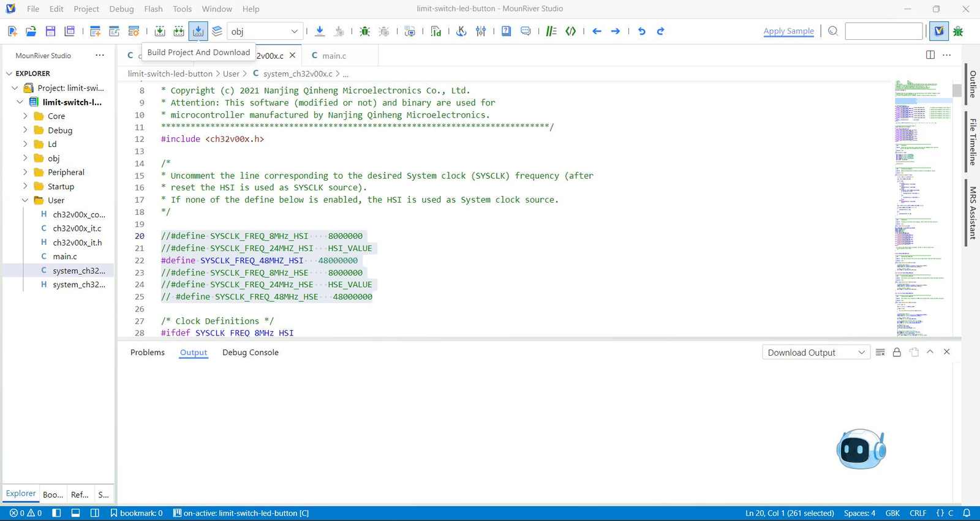Select main.c in the Explorer tree
980x521 pixels.
[65, 257]
